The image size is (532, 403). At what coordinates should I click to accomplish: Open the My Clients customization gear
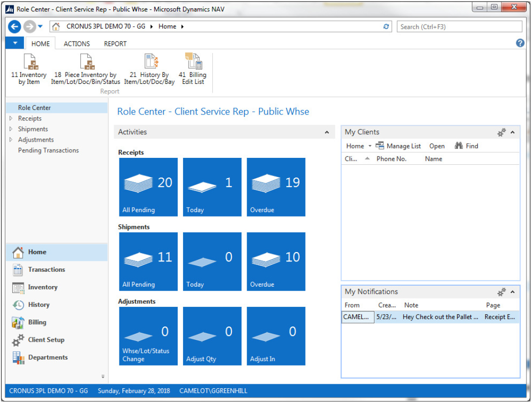pyautogui.click(x=501, y=132)
